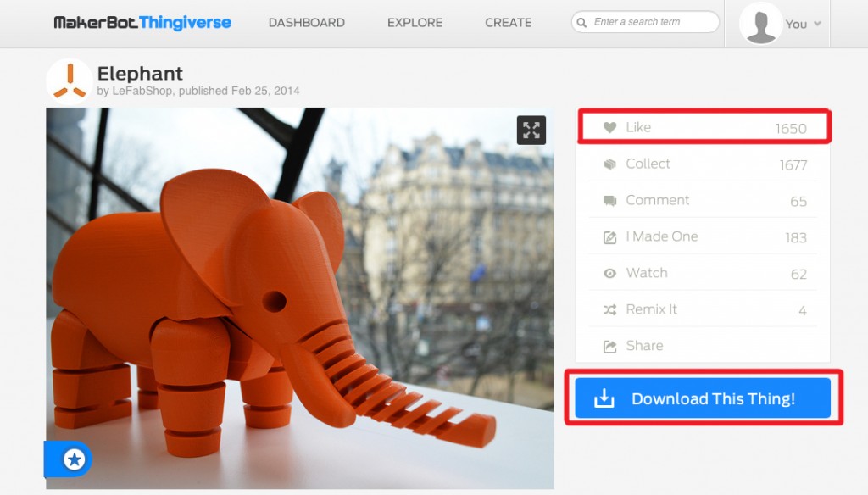Click the heart Like icon

(609, 127)
